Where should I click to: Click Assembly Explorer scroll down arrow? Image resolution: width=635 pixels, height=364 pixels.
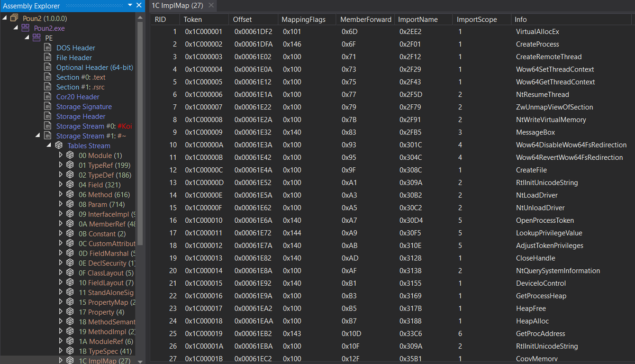click(x=140, y=361)
